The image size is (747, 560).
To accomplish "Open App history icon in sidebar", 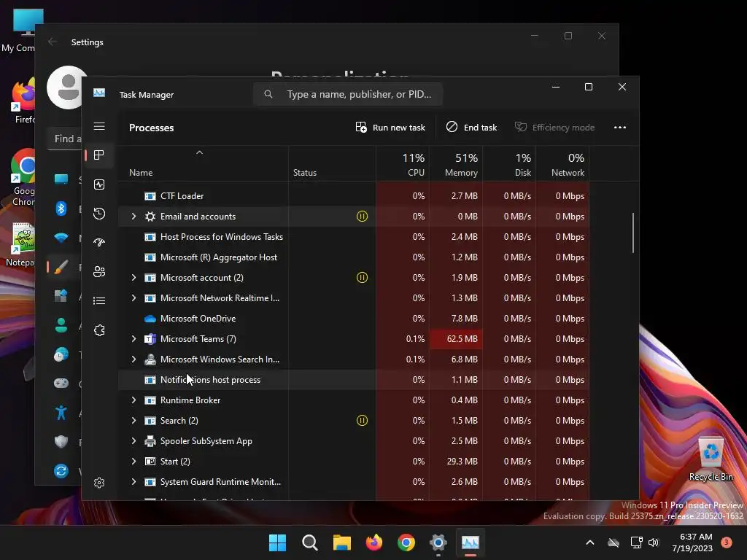I will pyautogui.click(x=99, y=214).
